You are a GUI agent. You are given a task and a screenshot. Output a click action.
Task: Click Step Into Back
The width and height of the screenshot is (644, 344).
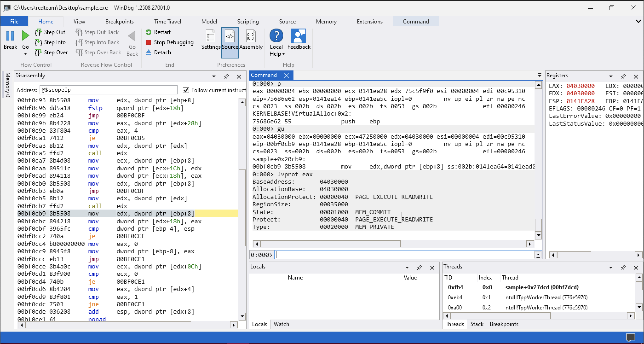pyautogui.click(x=98, y=42)
